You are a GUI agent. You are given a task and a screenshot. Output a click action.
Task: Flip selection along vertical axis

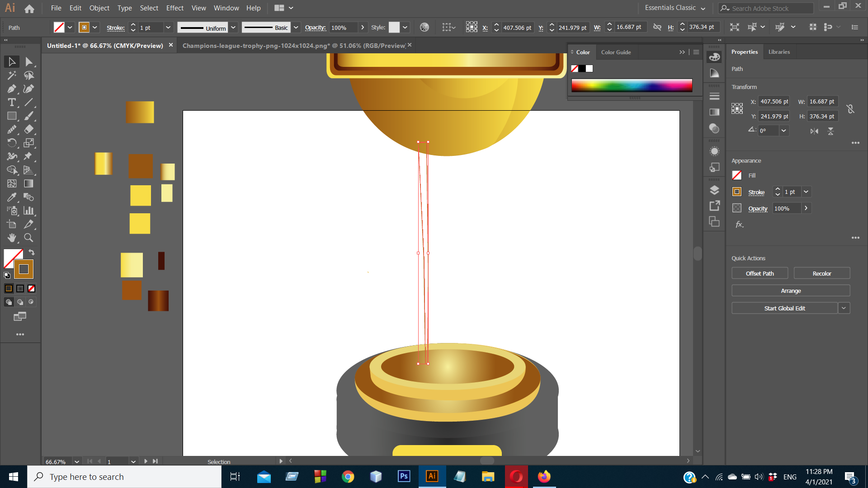click(x=830, y=131)
